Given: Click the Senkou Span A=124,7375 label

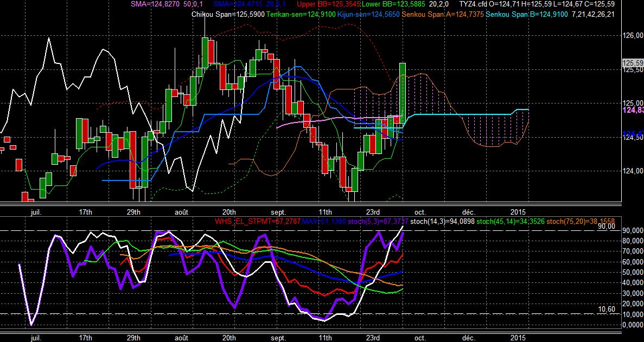Looking at the screenshot, I should (x=443, y=14).
